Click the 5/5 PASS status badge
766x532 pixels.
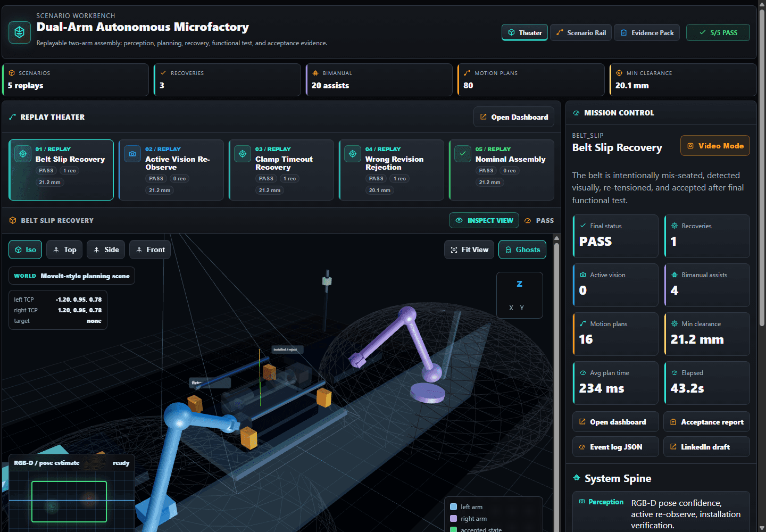[x=718, y=32]
